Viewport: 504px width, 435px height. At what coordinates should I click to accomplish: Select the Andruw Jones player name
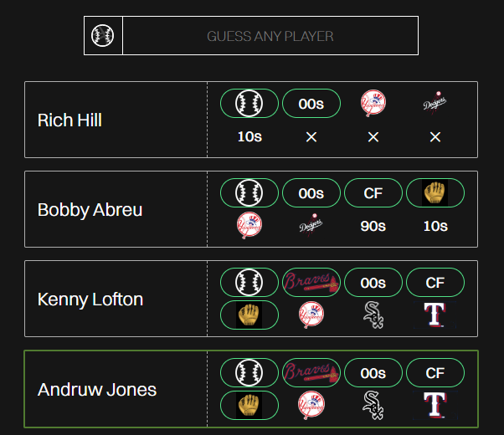[97, 390]
